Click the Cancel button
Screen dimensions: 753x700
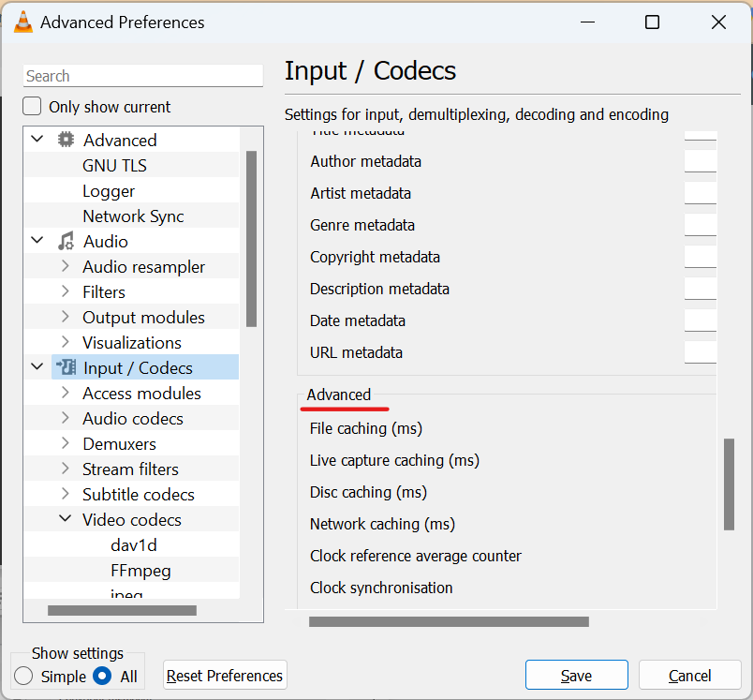tap(690, 675)
